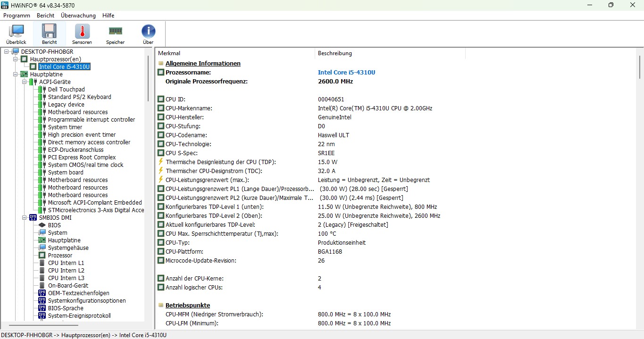The image size is (644, 339).
Task: Collapse the SMBIOS DMI branch
Action: tap(24, 218)
